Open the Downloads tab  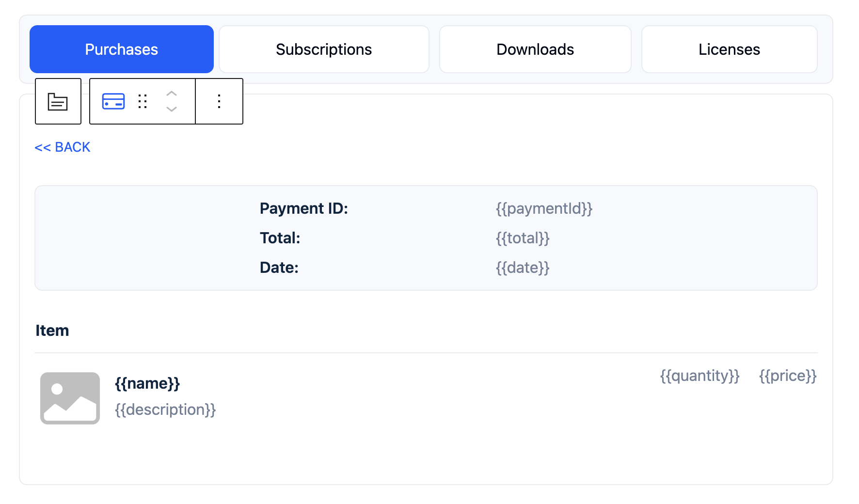coord(535,49)
